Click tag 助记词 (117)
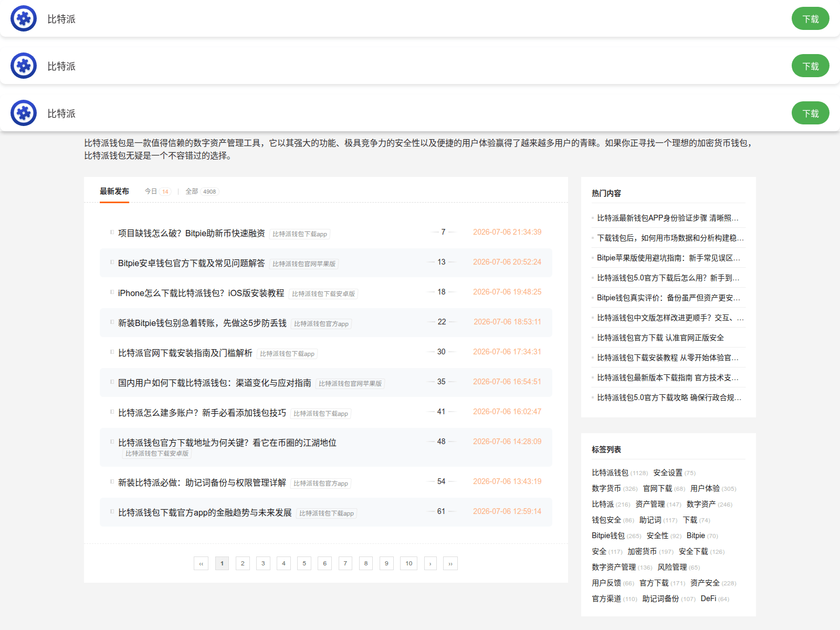840x630 pixels. tap(658, 520)
